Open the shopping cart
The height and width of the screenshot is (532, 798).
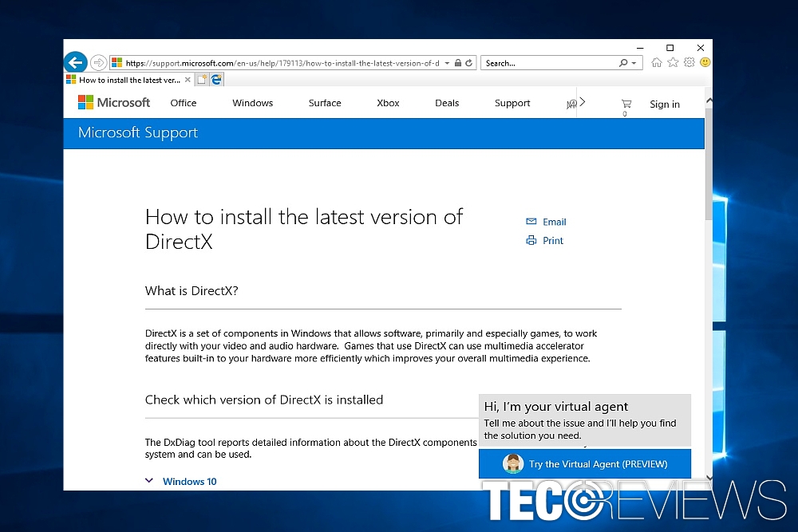click(626, 104)
